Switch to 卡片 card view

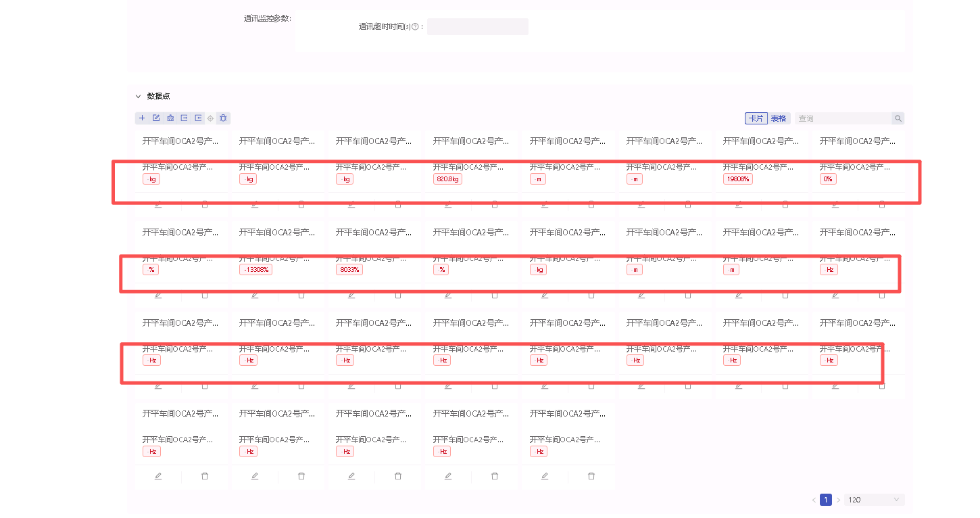(x=756, y=118)
